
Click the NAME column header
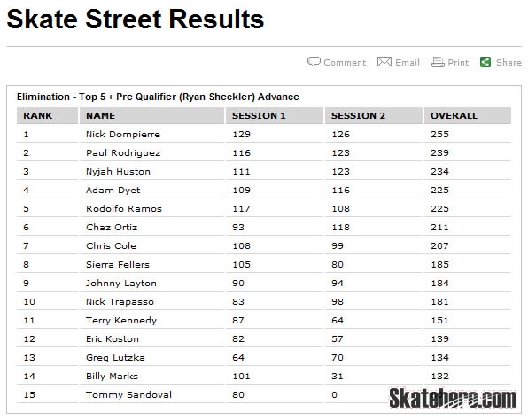pyautogui.click(x=151, y=115)
